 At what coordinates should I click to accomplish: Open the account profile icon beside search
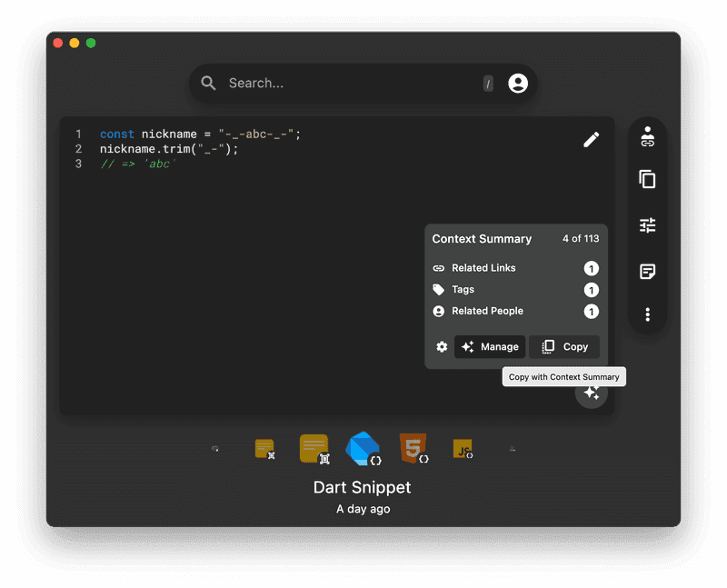(x=517, y=83)
